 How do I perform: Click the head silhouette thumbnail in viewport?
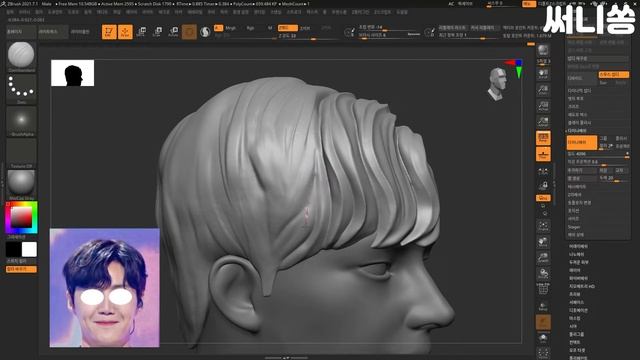(73, 73)
